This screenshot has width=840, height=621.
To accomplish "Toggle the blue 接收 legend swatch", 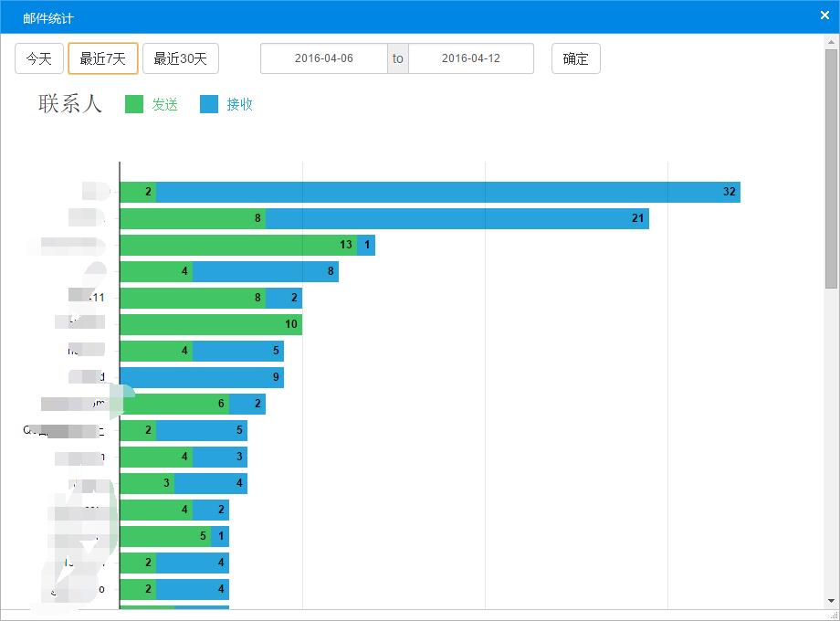I will tap(209, 104).
